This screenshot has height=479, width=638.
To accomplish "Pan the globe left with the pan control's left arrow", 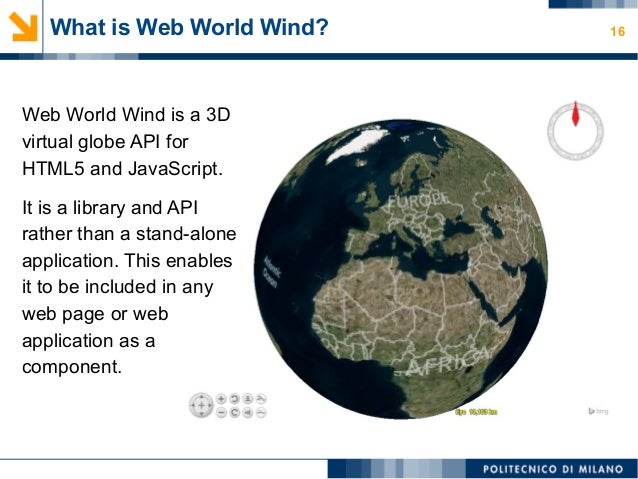I will tap(192, 405).
